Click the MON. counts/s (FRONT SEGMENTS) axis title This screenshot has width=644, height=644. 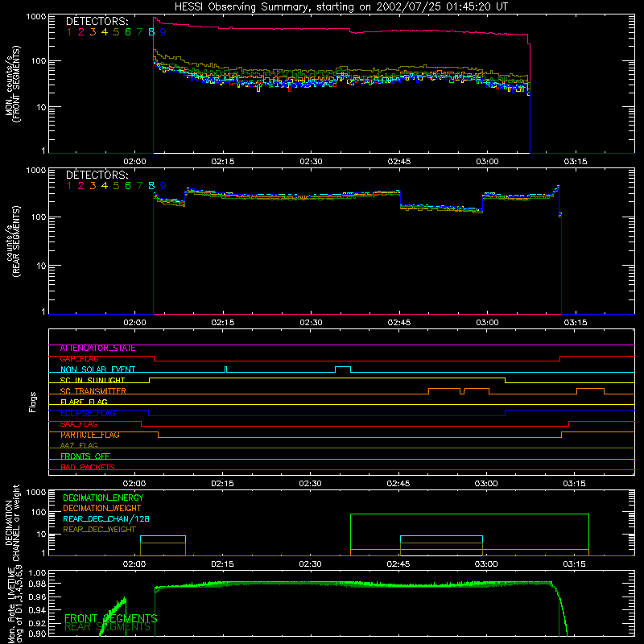click(13, 84)
